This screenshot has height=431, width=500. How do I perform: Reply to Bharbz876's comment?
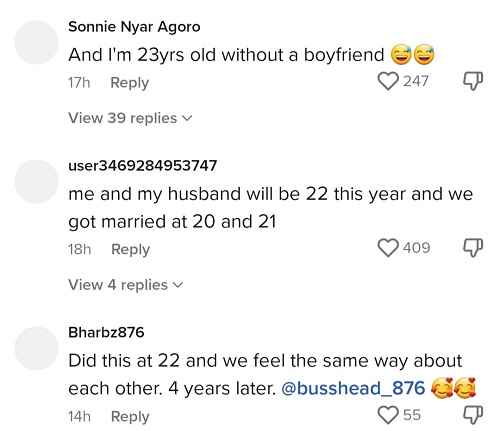coord(130,417)
